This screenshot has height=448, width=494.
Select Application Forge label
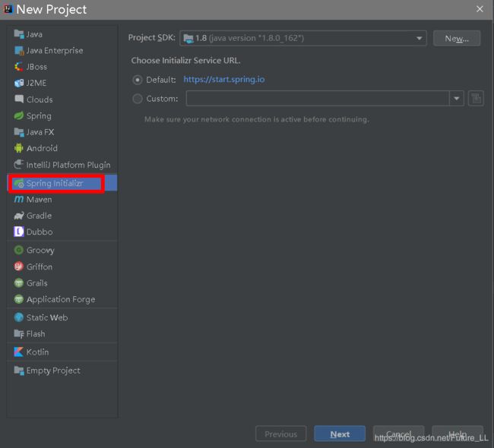point(61,299)
